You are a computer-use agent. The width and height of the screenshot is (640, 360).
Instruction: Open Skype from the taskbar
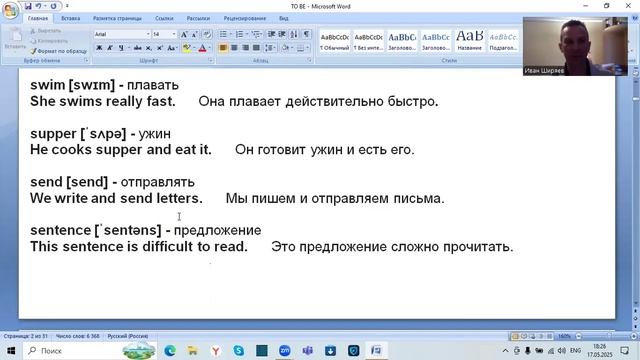[x=238, y=351]
